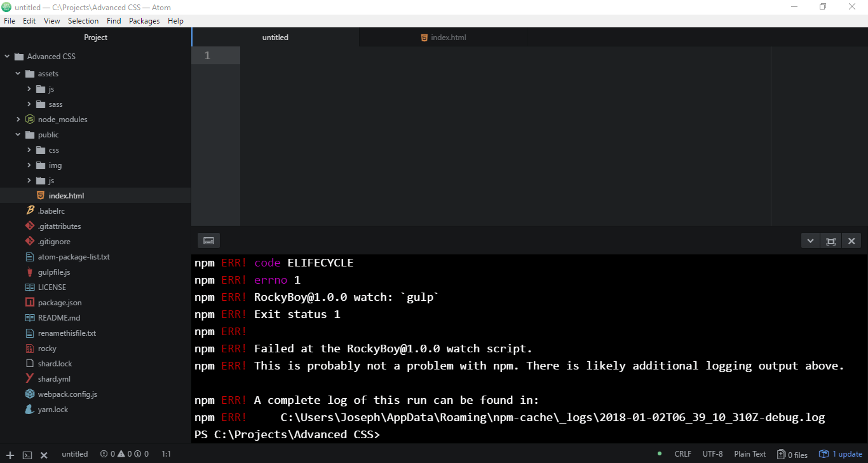
Task: Click the debug log path in terminal
Action: coord(553,417)
